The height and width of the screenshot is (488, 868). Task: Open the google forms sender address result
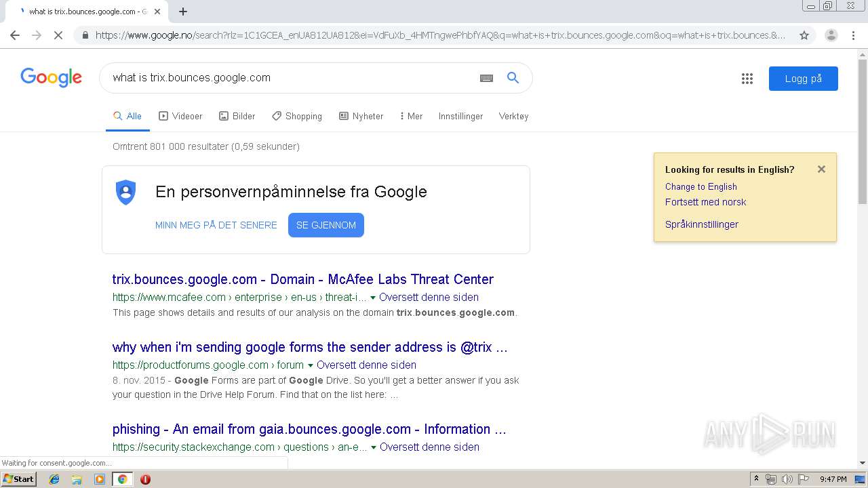click(310, 347)
